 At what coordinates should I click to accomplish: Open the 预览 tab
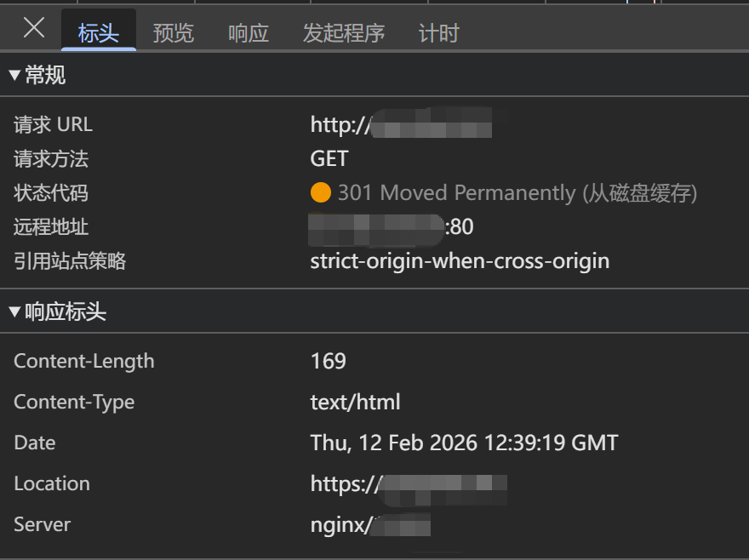(173, 33)
